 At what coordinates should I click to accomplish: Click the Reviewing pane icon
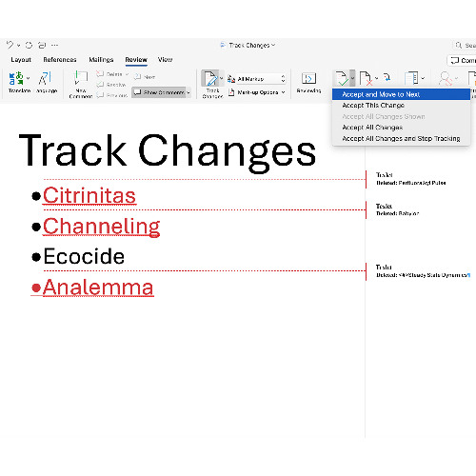tap(308, 78)
